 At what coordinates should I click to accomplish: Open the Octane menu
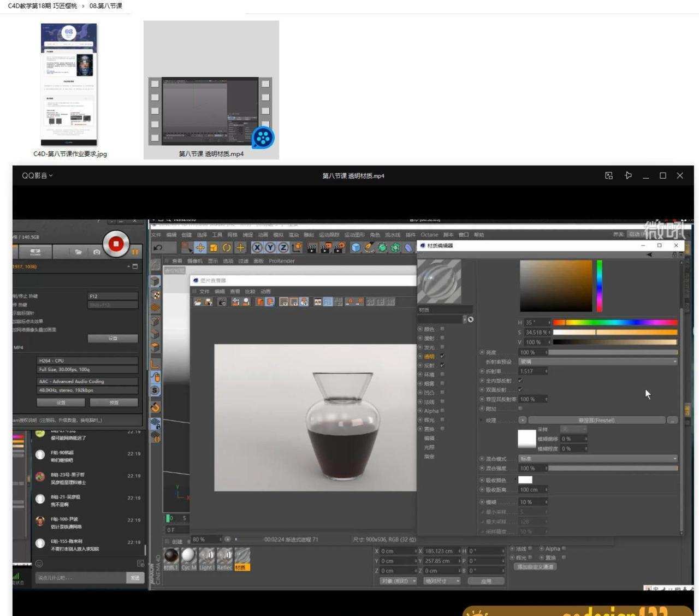click(x=429, y=235)
